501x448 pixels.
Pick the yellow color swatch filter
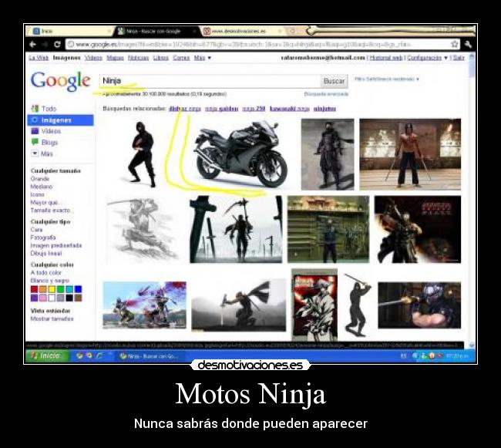click(52, 289)
